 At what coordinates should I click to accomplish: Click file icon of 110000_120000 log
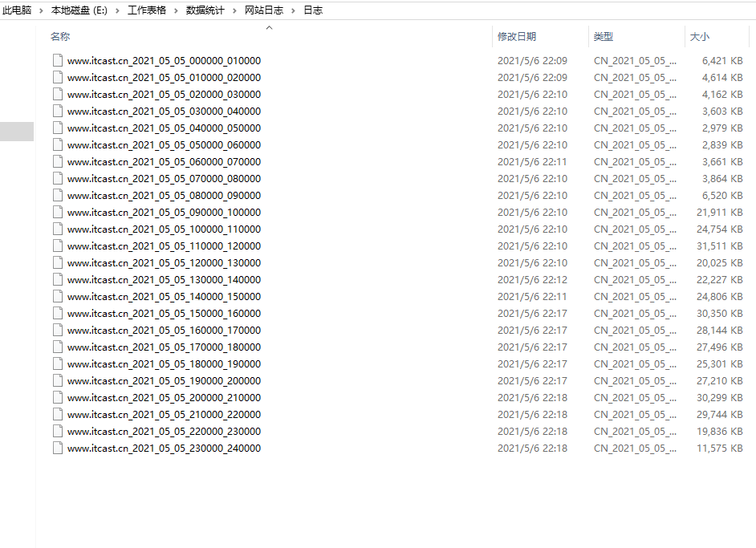(x=58, y=246)
